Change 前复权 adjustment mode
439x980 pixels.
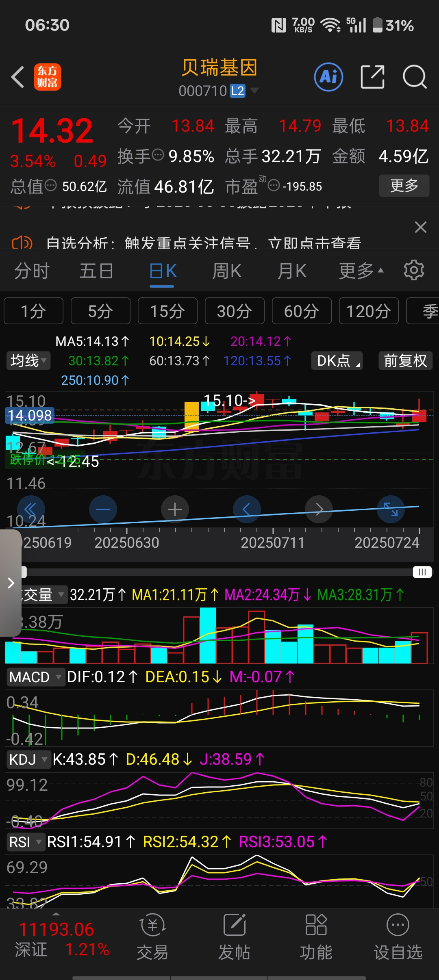(x=405, y=361)
